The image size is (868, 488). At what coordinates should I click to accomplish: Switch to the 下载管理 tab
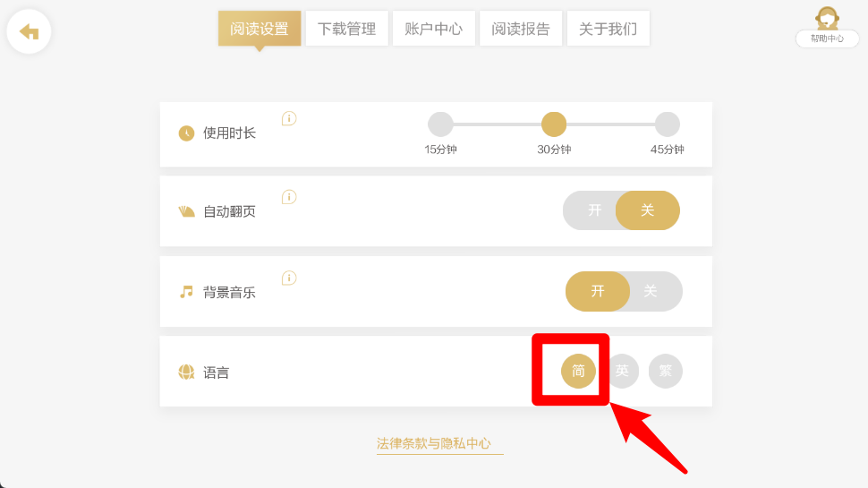(x=346, y=29)
